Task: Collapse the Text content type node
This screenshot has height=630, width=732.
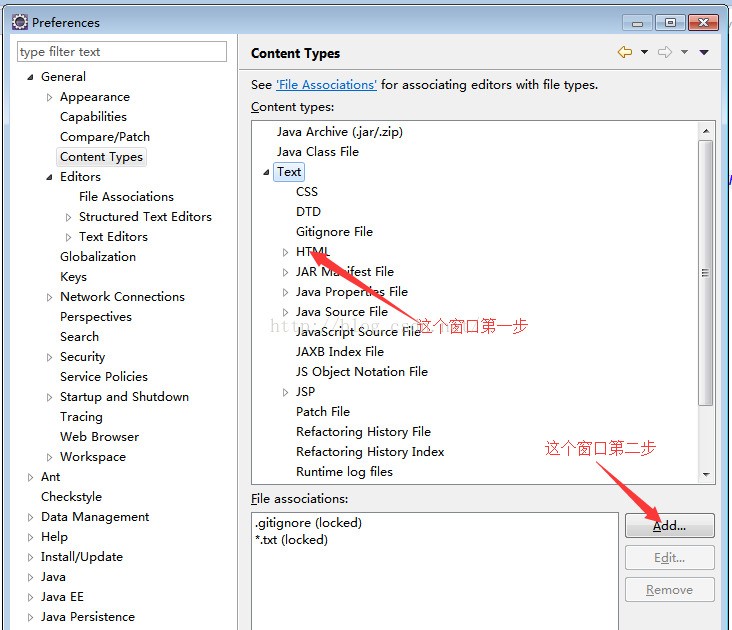Action: (266, 172)
